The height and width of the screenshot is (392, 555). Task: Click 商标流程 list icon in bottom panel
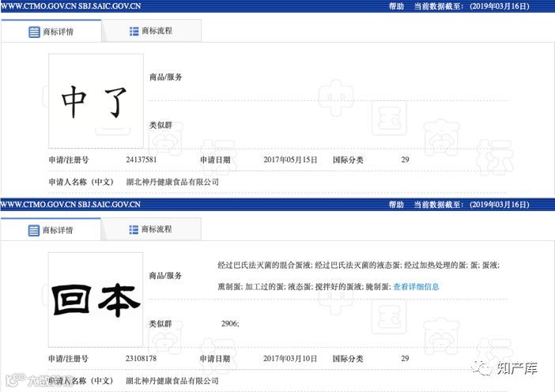[x=134, y=230]
